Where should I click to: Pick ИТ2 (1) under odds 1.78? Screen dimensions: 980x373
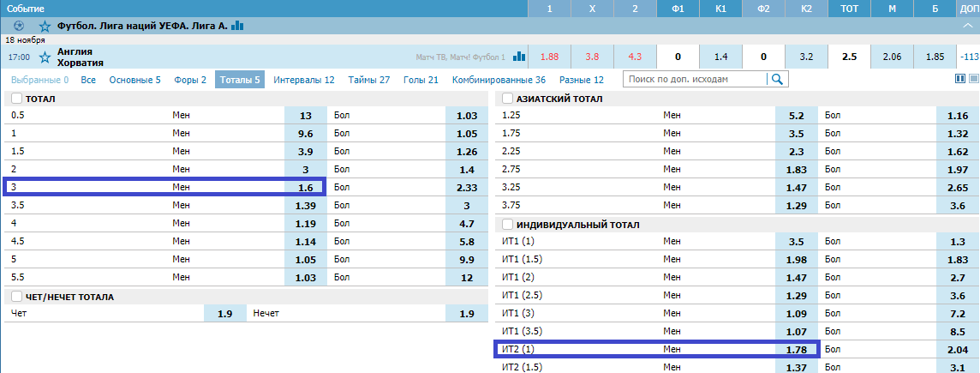(797, 349)
